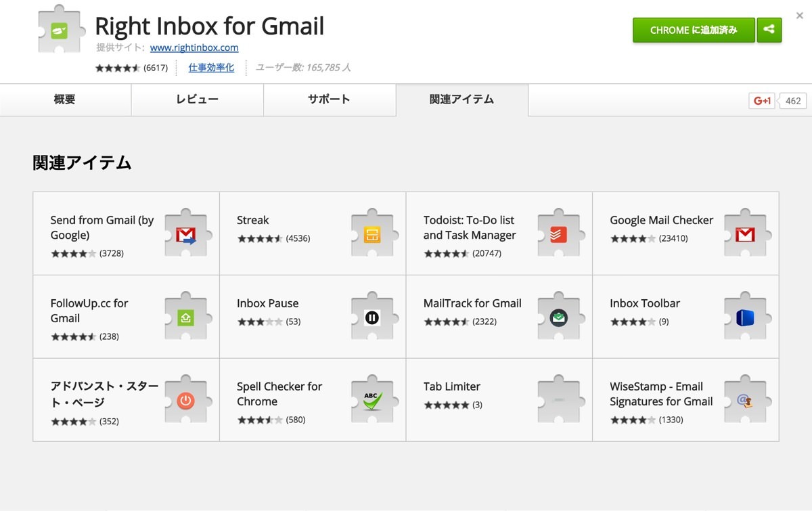Screen dimensions: 812x511
Task: Click the 関連アイテム section heading
Action: point(82,162)
